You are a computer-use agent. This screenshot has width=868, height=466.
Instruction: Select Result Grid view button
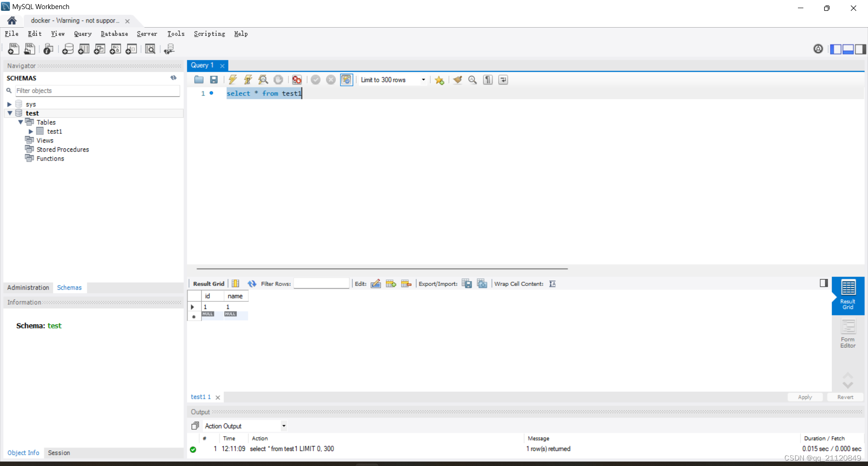pyautogui.click(x=848, y=295)
